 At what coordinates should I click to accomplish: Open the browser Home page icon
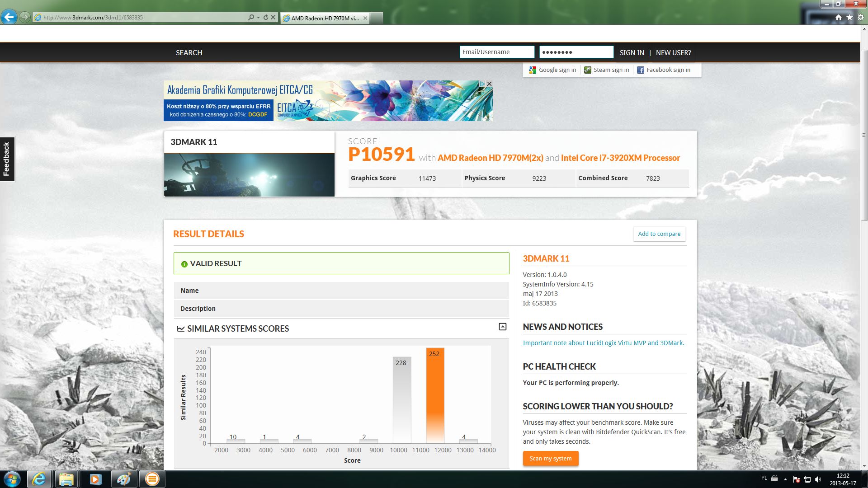point(839,17)
